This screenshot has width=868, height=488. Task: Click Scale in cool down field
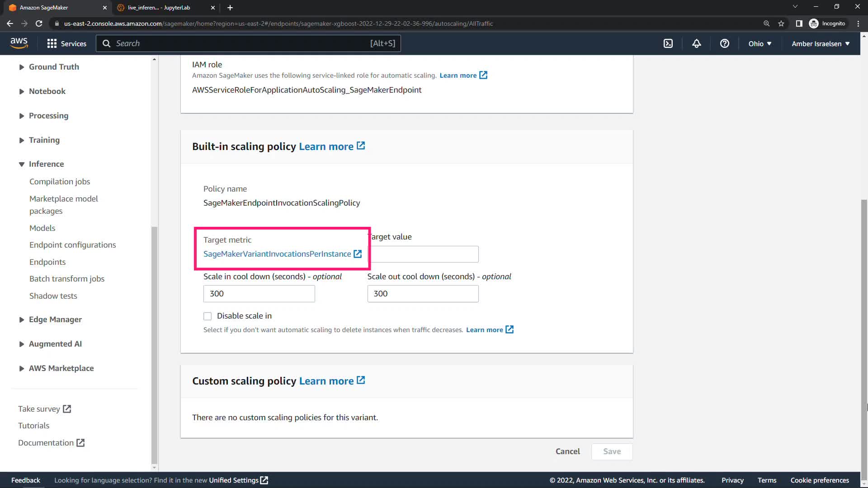coord(259,294)
